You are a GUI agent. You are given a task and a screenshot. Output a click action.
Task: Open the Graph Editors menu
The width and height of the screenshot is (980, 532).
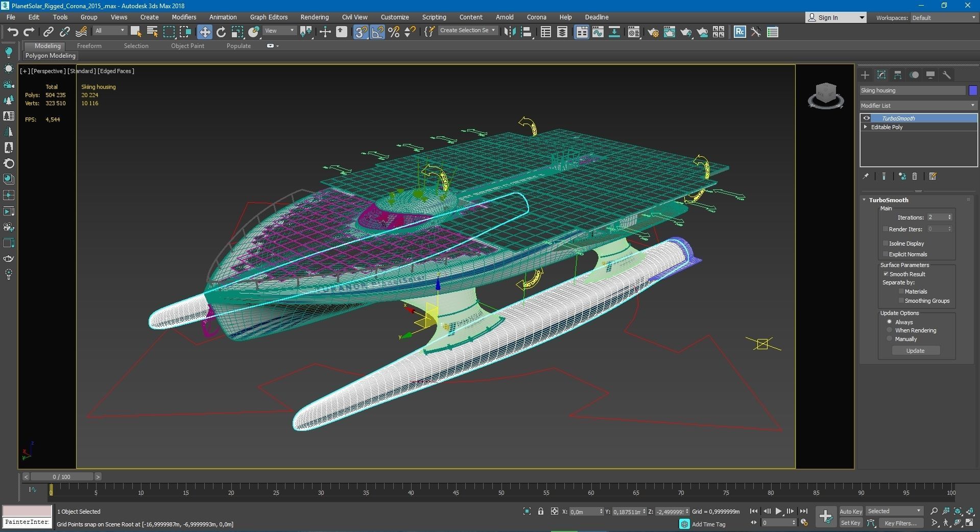click(269, 17)
